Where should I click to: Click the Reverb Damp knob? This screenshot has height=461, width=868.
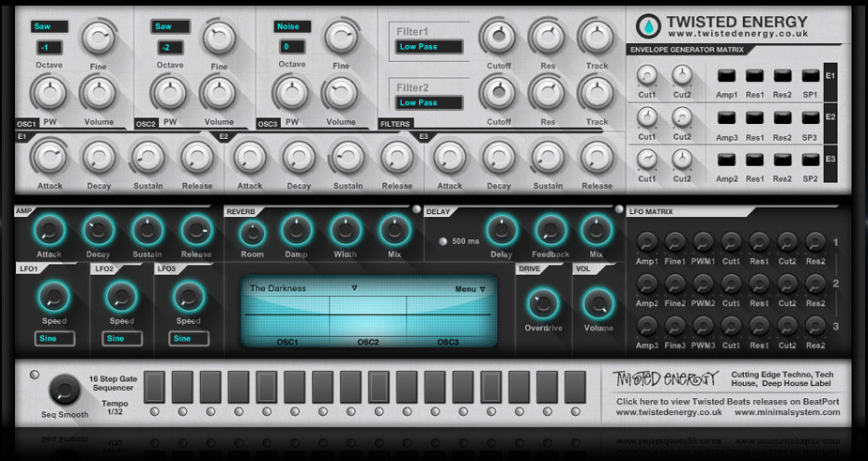point(296,230)
